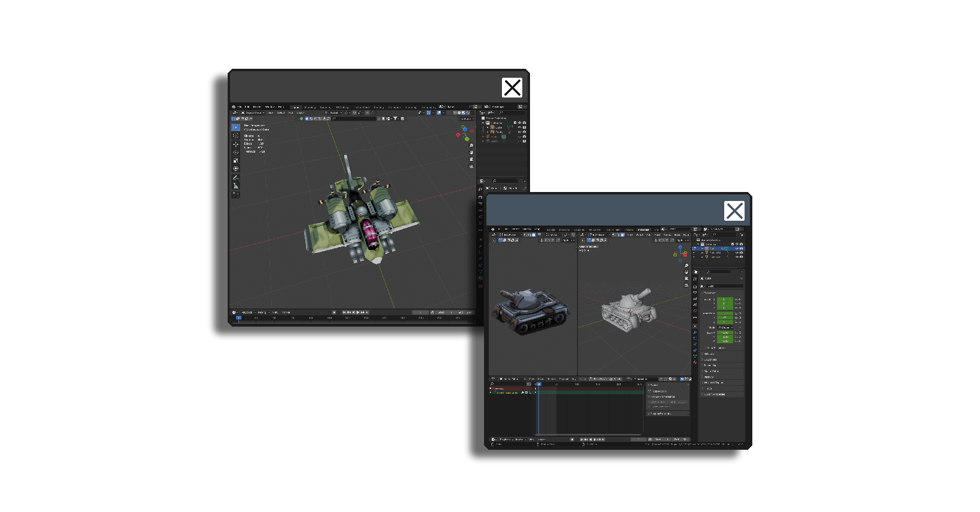
Task: Click playhead frame marker in Action Editor
Action: point(539,384)
